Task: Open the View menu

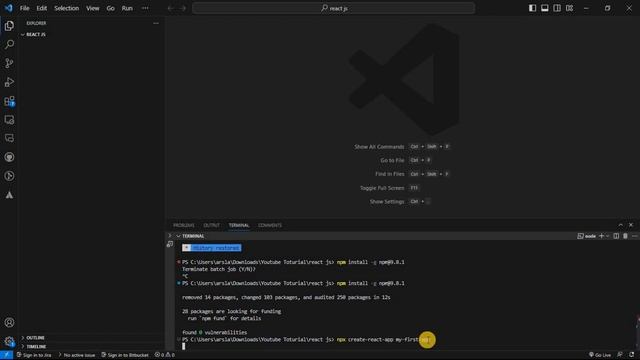Action: tap(93, 8)
